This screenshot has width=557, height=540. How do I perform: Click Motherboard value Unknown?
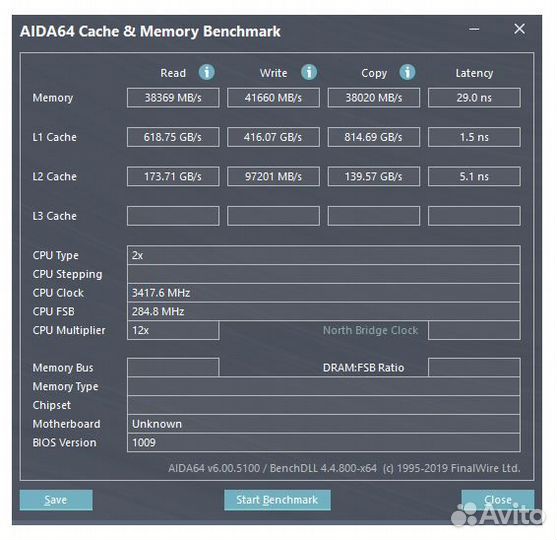pos(324,424)
